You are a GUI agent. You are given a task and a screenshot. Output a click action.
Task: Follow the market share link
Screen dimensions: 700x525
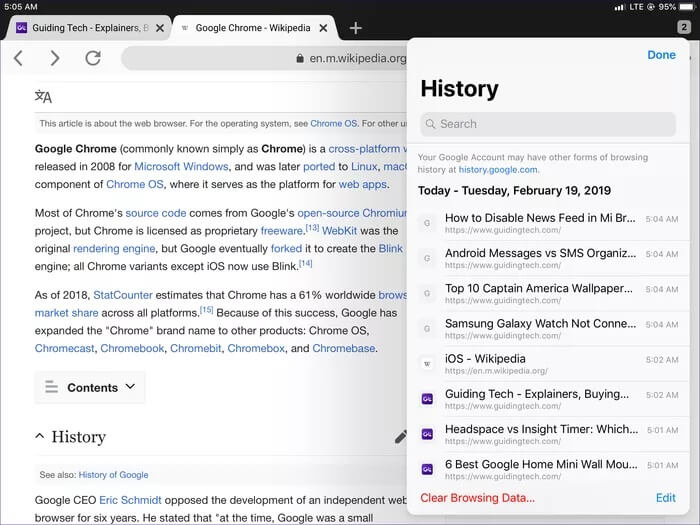click(x=67, y=313)
